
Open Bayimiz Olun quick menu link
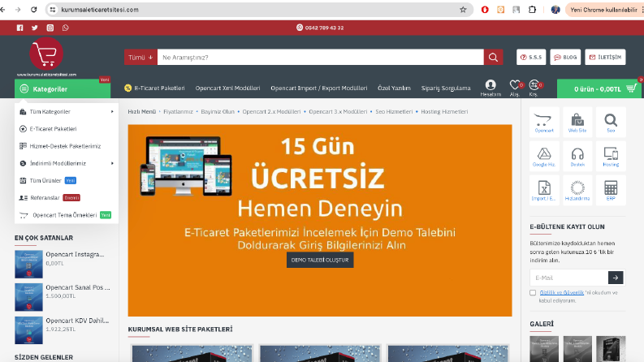click(218, 112)
